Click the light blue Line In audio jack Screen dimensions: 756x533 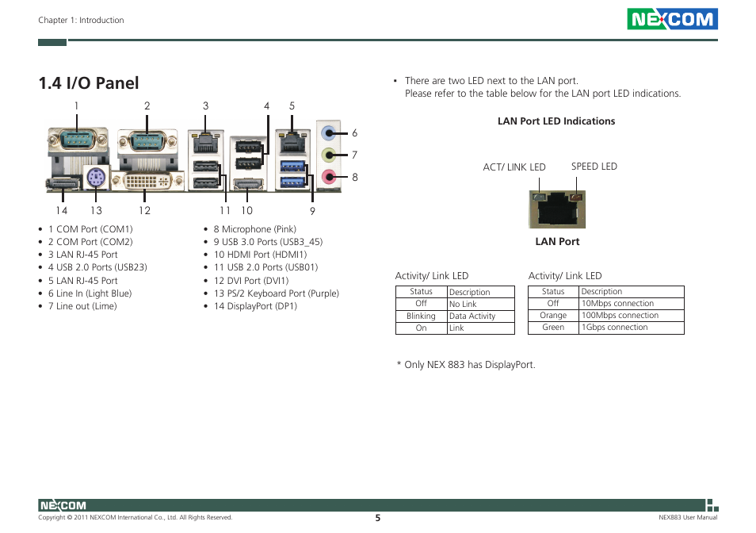pyautogui.click(x=329, y=132)
